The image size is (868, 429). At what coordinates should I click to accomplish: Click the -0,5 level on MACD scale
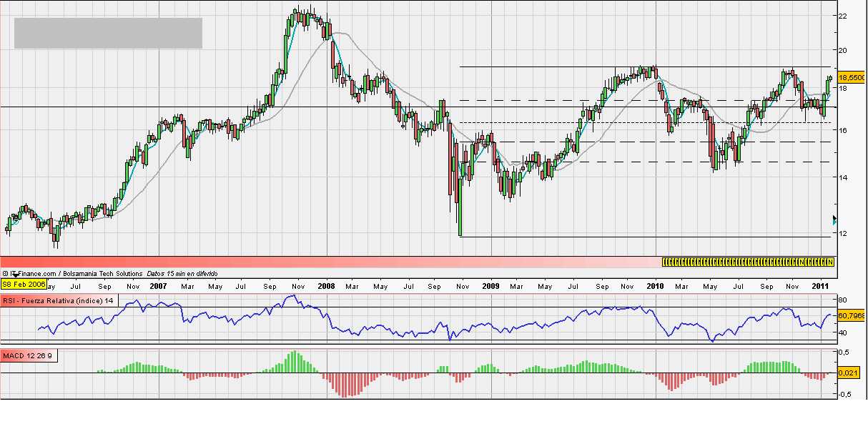tap(844, 394)
